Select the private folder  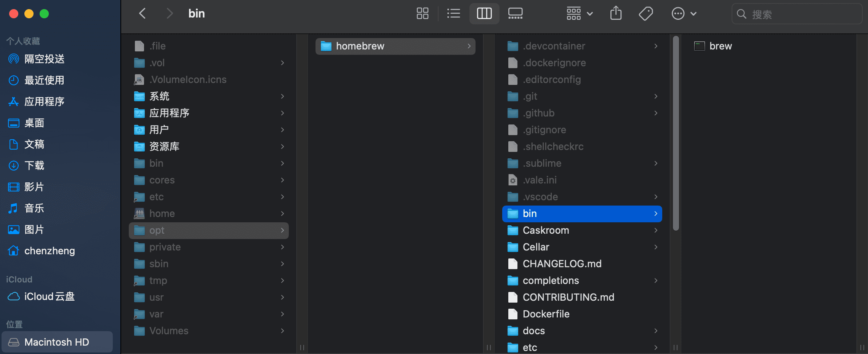click(209, 247)
